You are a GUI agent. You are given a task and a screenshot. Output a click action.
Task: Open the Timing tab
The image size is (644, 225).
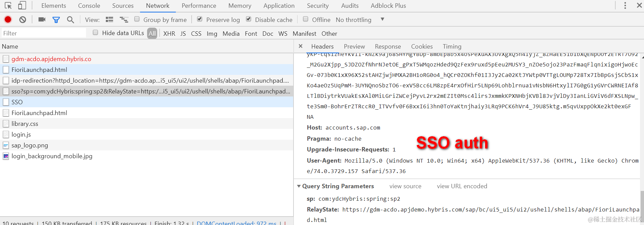point(452,47)
